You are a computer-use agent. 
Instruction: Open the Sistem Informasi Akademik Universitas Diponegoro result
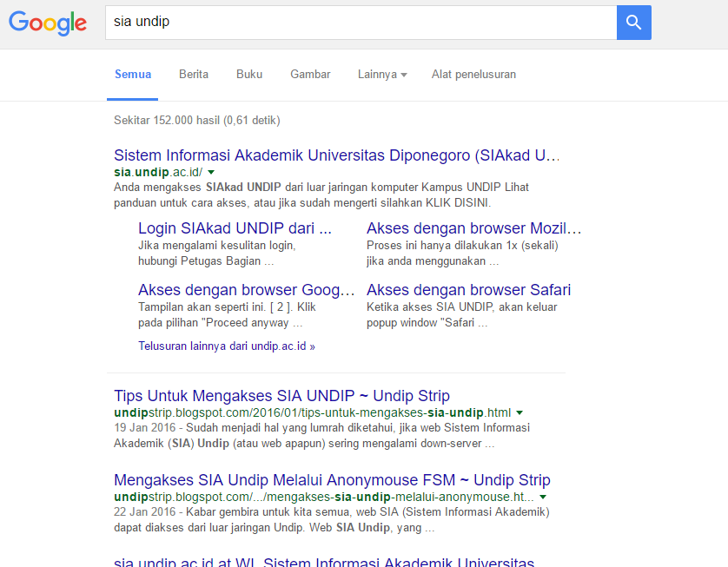336,155
